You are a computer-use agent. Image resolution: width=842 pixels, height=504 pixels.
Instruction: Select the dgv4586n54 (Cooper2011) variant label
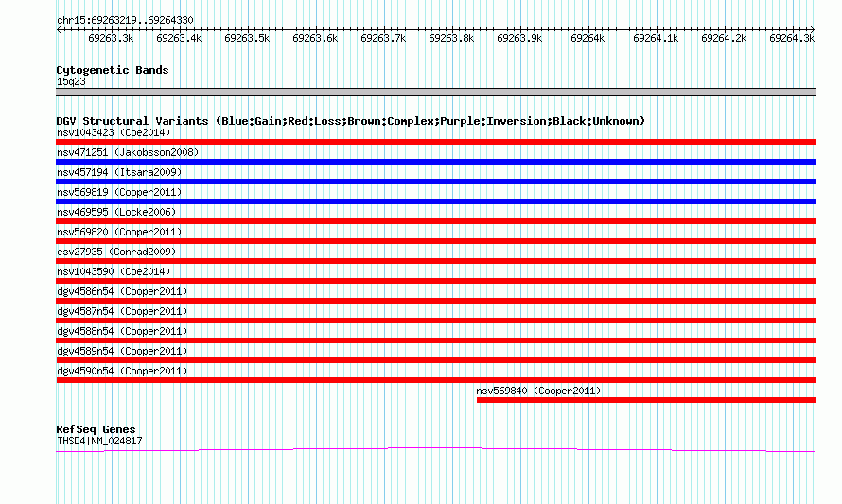click(x=122, y=291)
